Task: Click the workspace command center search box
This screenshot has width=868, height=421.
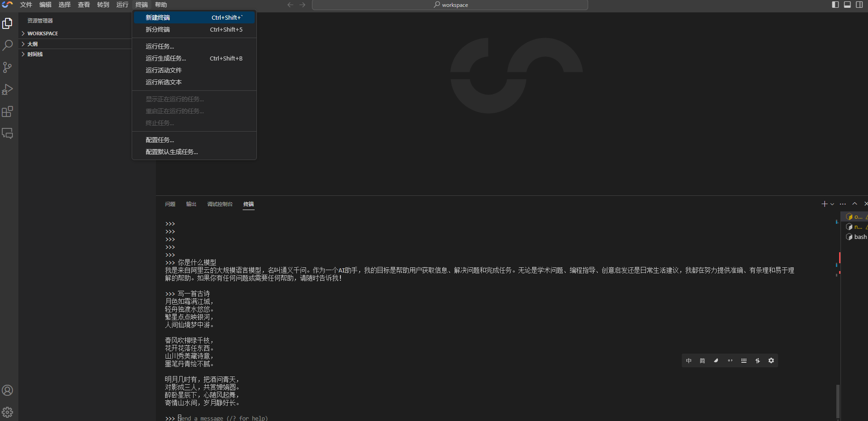Action: click(x=450, y=5)
